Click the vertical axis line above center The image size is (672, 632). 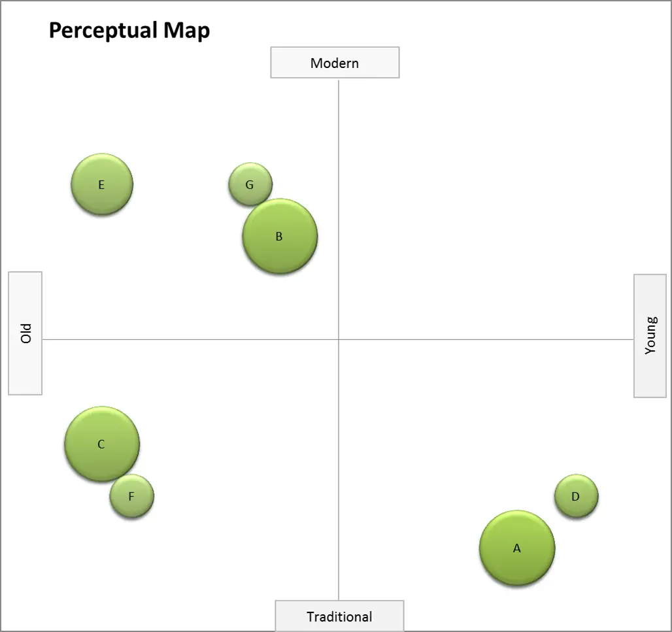click(339, 210)
